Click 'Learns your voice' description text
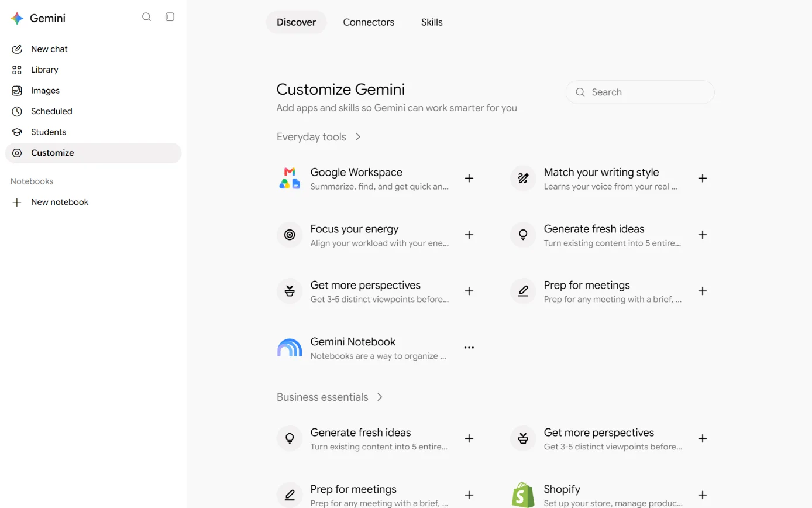This screenshot has width=812, height=508. coord(611,187)
